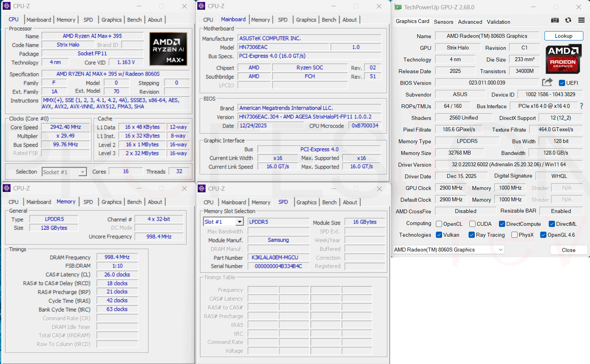The width and height of the screenshot is (590, 364).
Task: Toggle the CUDA checkbox
Action: click(472, 224)
